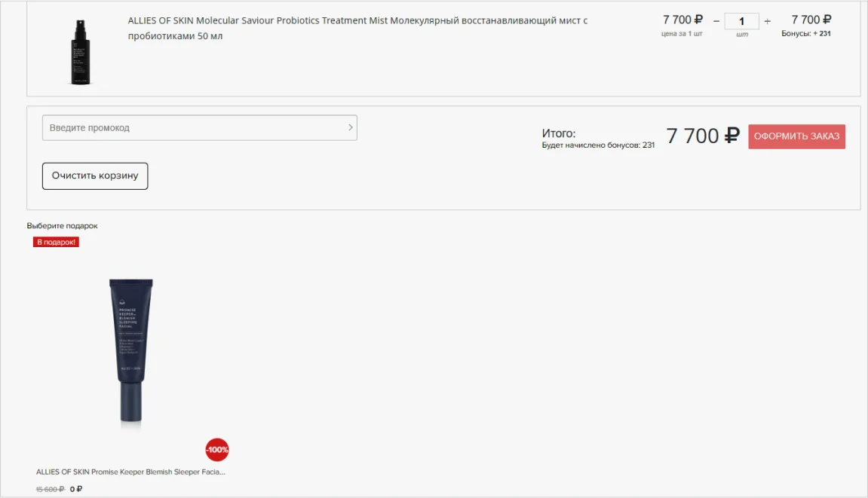Viewport: 868px width, 498px height.
Task: Click the -100% discount badge
Action: coord(217,450)
